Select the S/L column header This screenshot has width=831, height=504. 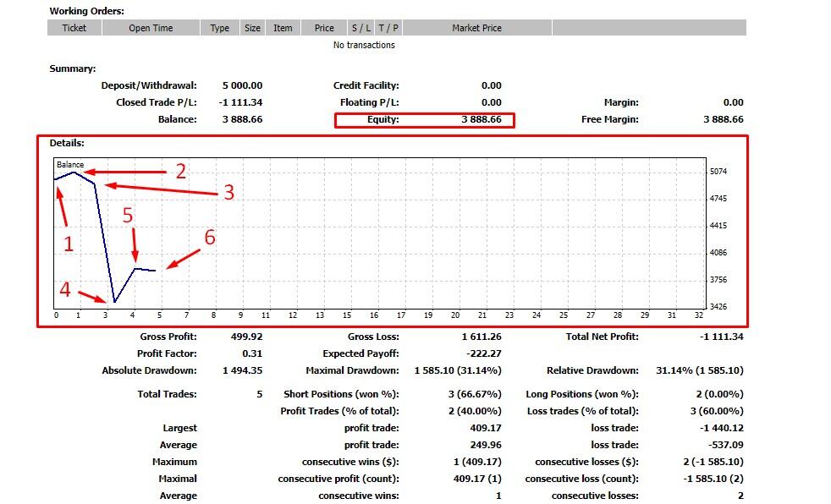click(x=360, y=27)
